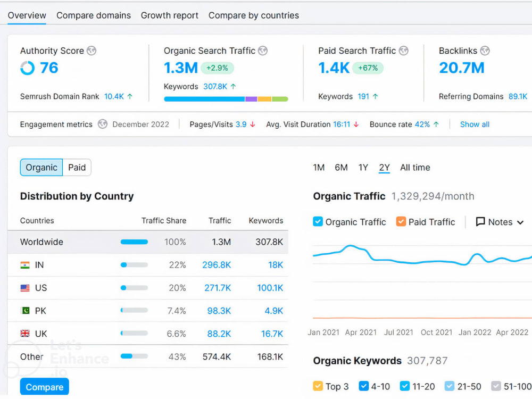
Task: Click the +2.9% organic traffic badge
Action: click(217, 68)
